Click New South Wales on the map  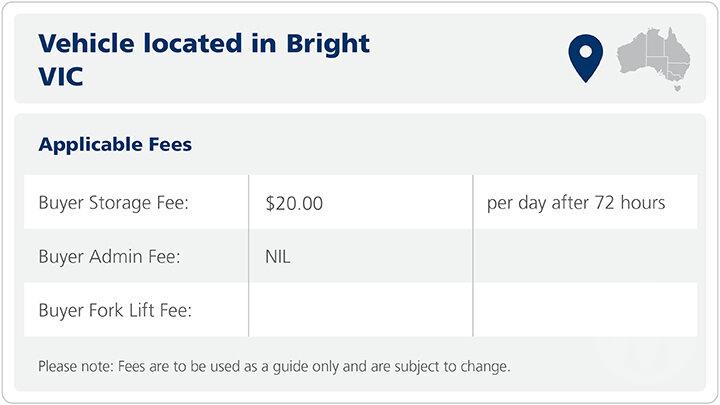point(679,65)
